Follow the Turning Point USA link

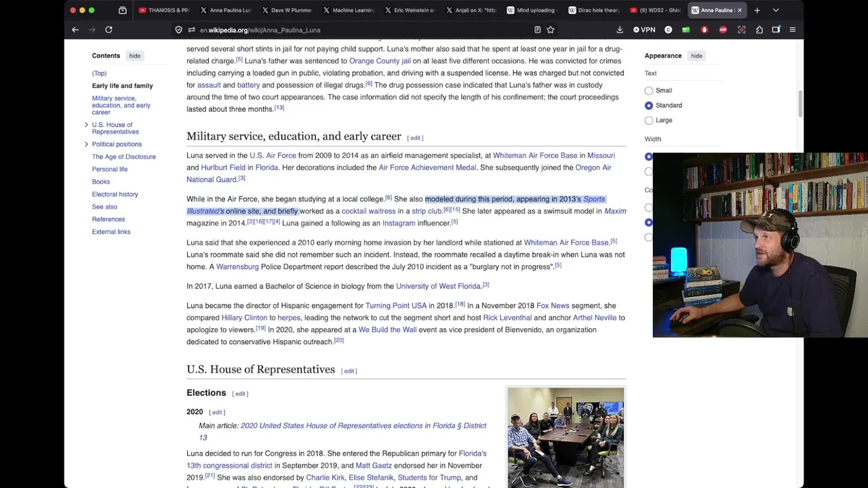(396, 306)
